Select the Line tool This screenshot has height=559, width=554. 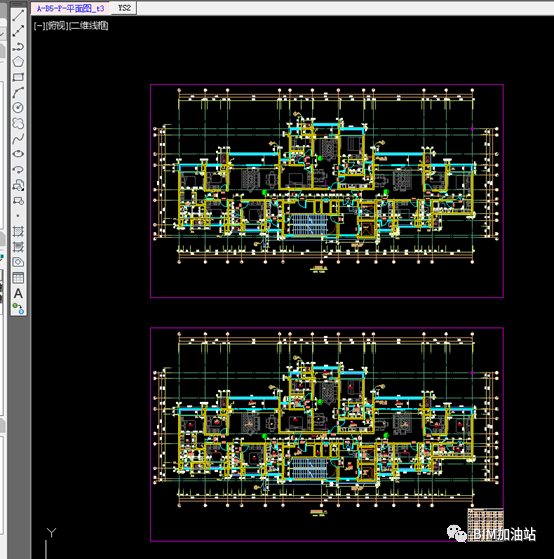pyautogui.click(x=18, y=15)
